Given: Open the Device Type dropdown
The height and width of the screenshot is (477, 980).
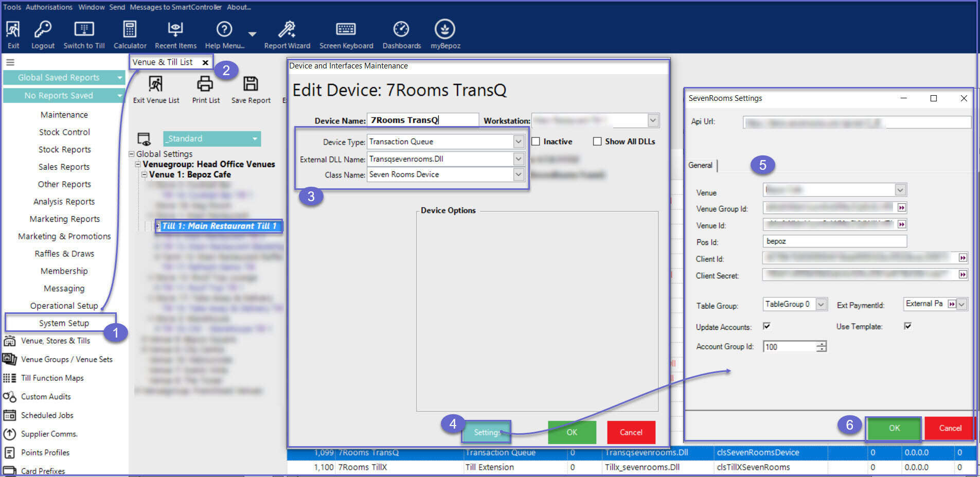Looking at the screenshot, I should (x=518, y=142).
